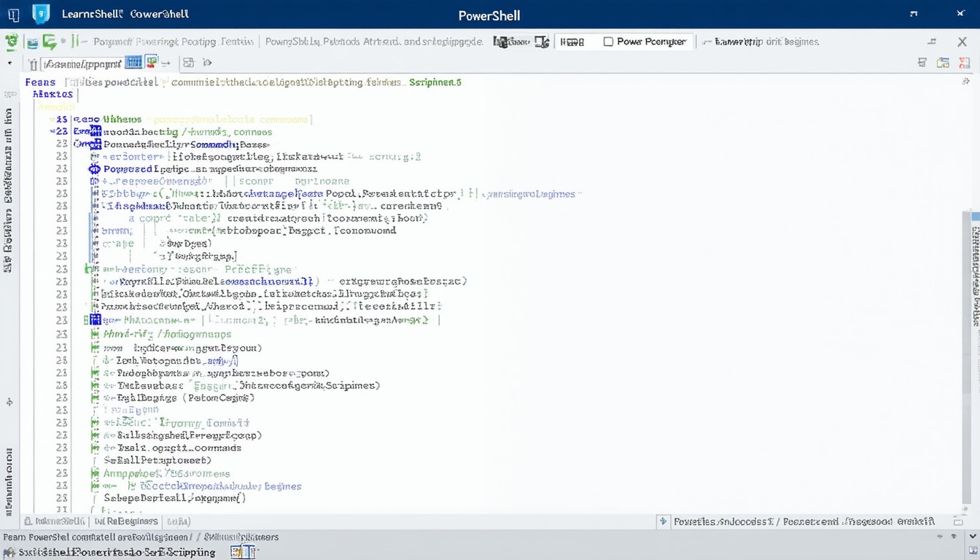Click the green bug icon in toolbar
The width and height of the screenshot is (980, 560).
click(x=12, y=42)
